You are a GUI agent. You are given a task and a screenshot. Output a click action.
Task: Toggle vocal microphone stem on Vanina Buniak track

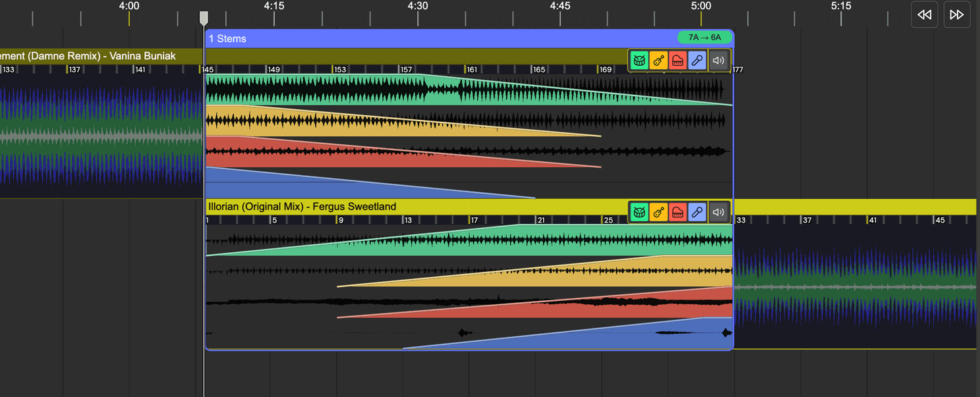[x=697, y=61]
